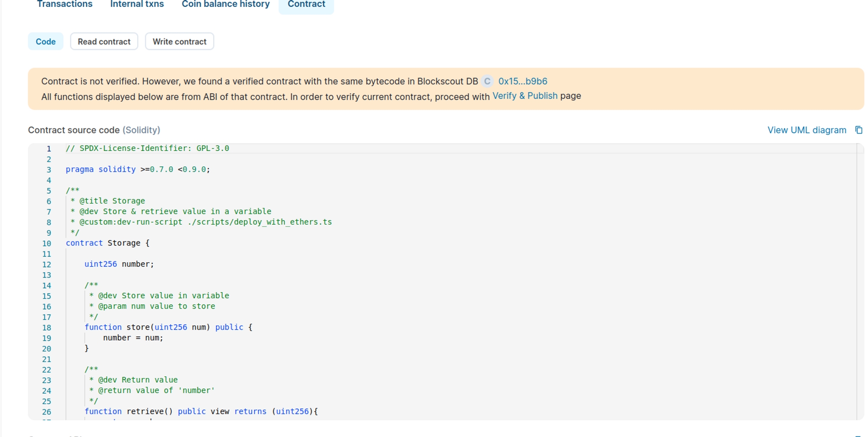Click line number 26 in the gutter
Screen dimensions: 868x437
[46, 412]
